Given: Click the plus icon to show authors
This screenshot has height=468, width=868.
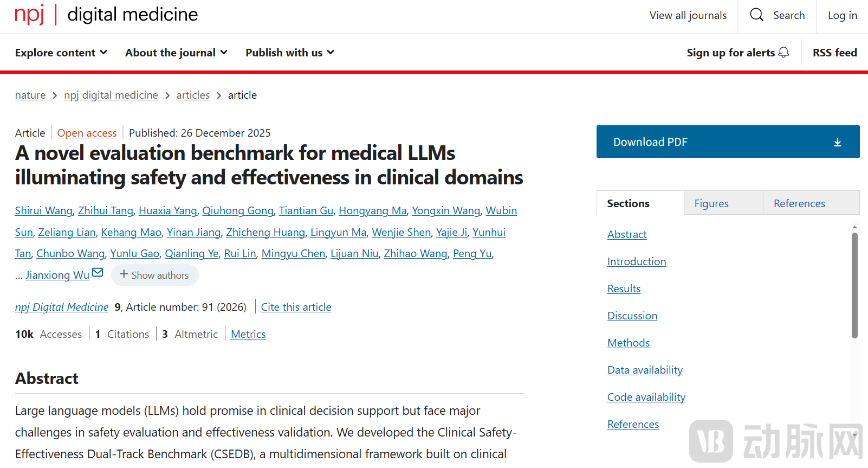Looking at the screenshot, I should tap(124, 274).
